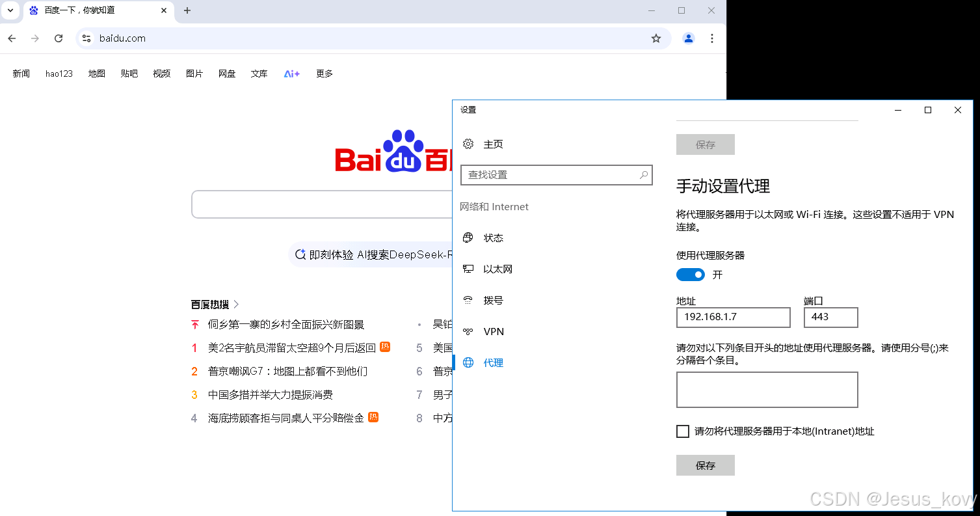Go back in Chrome browser

(12, 38)
